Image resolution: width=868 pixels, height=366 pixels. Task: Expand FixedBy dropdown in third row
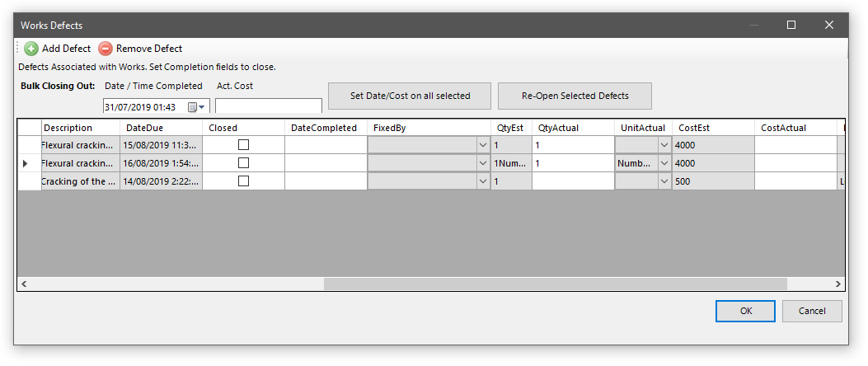pyautogui.click(x=482, y=181)
